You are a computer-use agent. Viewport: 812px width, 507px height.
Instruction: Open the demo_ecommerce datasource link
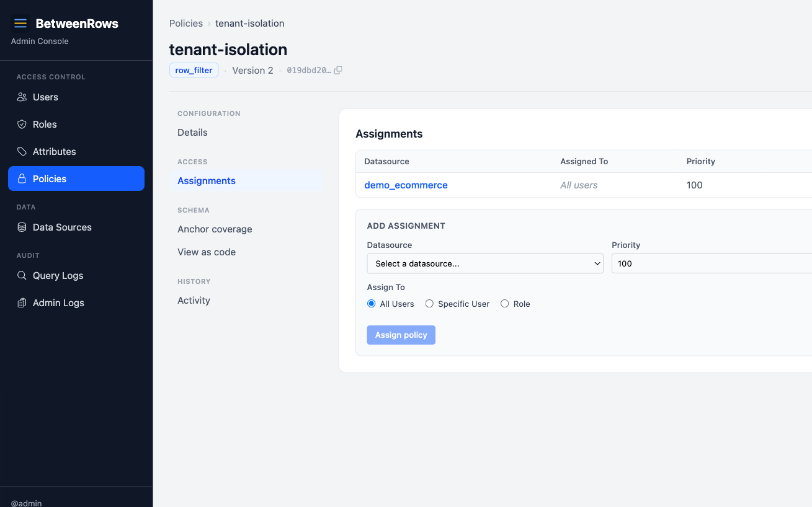pyautogui.click(x=406, y=185)
